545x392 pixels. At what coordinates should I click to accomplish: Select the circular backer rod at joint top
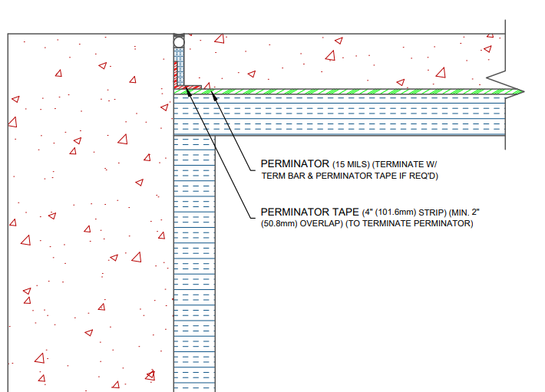click(x=179, y=42)
